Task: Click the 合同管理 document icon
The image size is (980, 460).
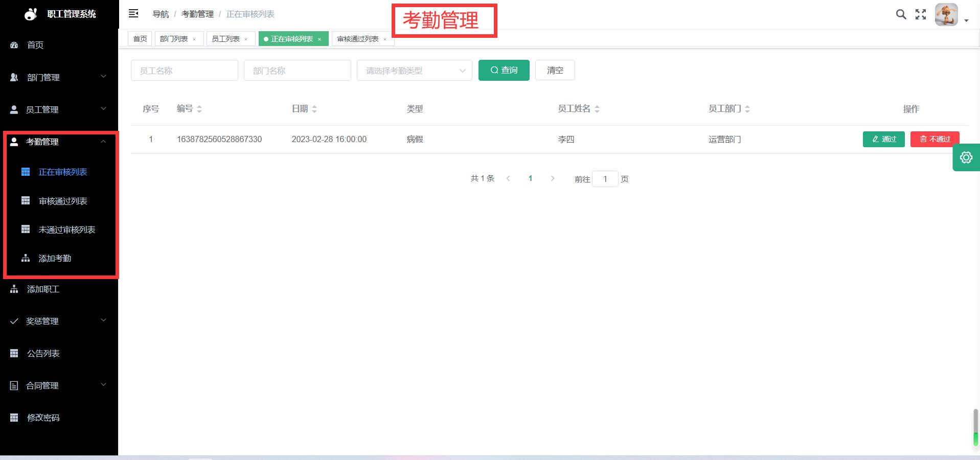Action: point(14,385)
